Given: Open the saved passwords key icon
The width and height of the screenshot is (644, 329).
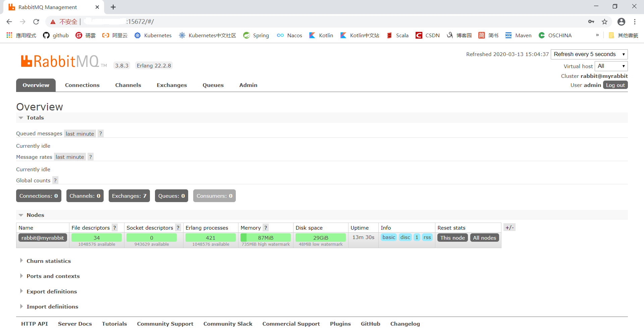Looking at the screenshot, I should (x=591, y=21).
